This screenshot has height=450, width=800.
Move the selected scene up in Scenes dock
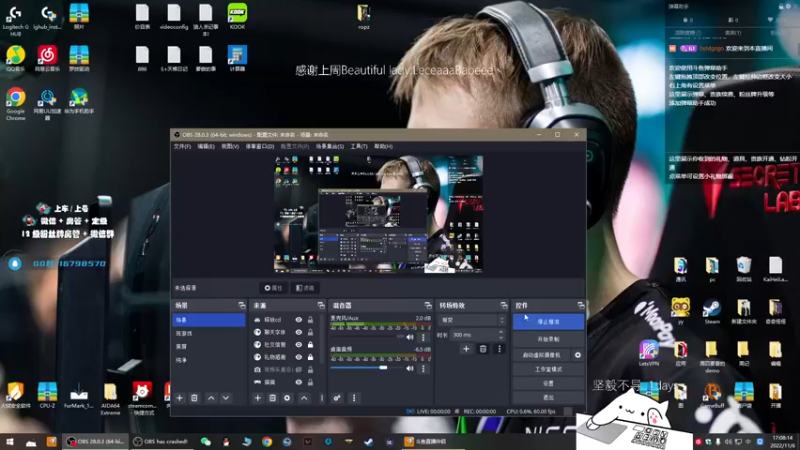tap(211, 398)
